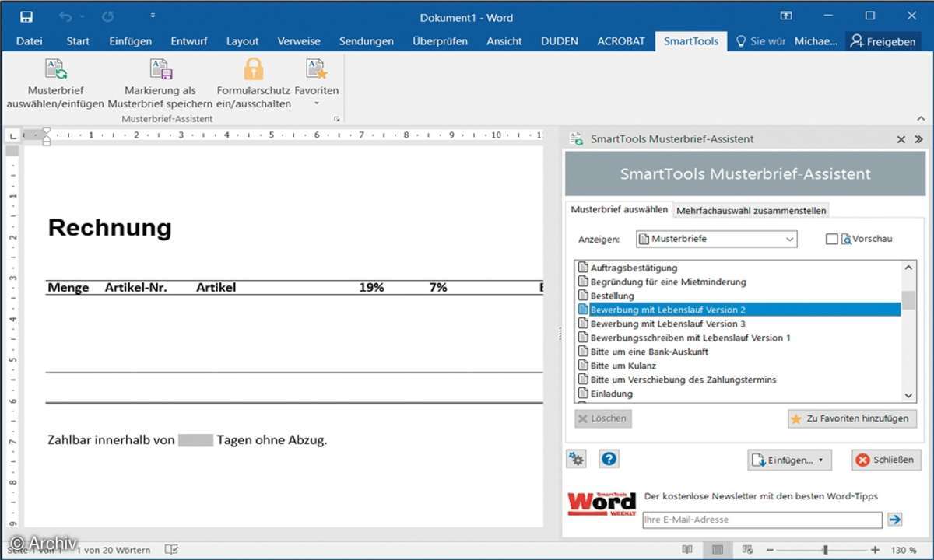
Task: Open Musterbrief-Assistent group dialog launcher
Action: [x=336, y=119]
